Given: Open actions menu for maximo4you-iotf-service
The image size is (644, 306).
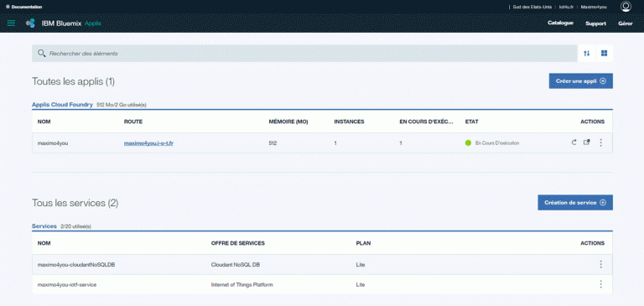Looking at the screenshot, I should click(601, 284).
